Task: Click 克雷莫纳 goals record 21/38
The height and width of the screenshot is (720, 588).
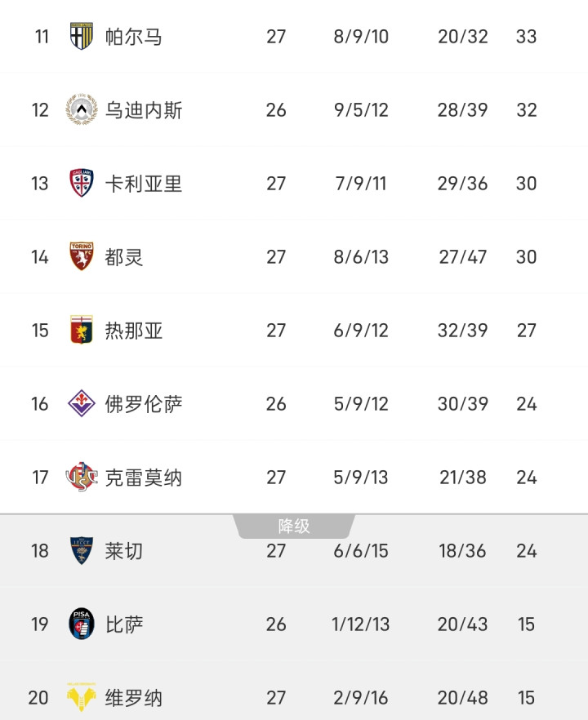Action: click(x=463, y=478)
